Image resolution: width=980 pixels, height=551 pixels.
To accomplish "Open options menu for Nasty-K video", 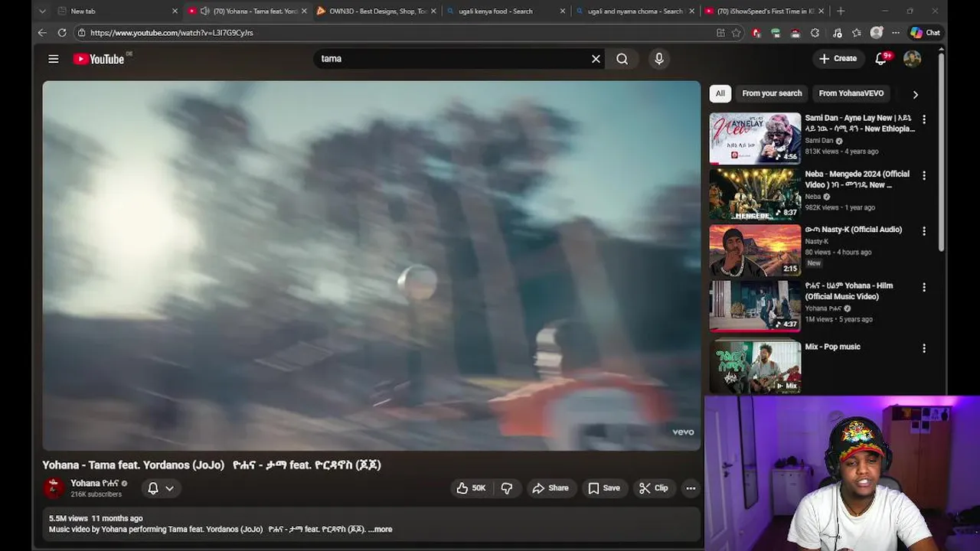I will tap(924, 231).
